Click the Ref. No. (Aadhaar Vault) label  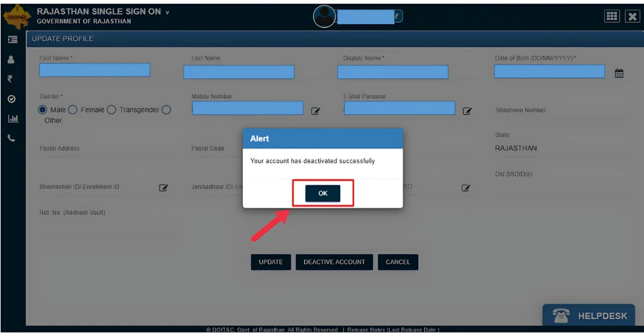click(x=72, y=213)
